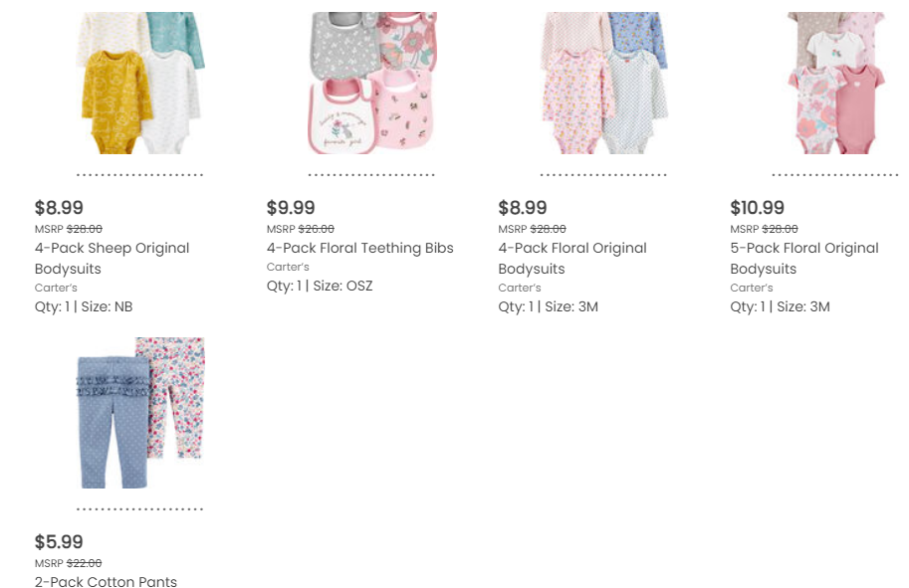The image size is (909, 588).
Task: Open the 5-Pack Floral Original Bodysuits picture
Action: pyautogui.click(x=835, y=83)
